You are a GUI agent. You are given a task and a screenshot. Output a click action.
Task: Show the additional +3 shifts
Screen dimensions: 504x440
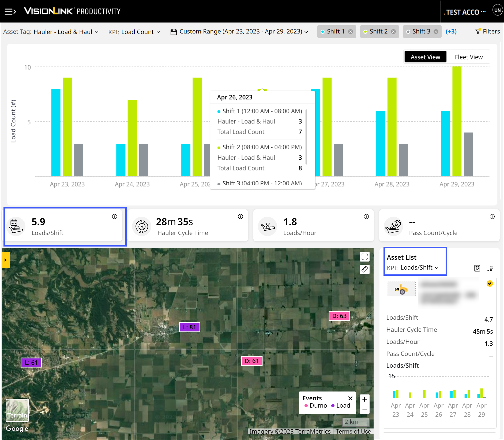(451, 31)
